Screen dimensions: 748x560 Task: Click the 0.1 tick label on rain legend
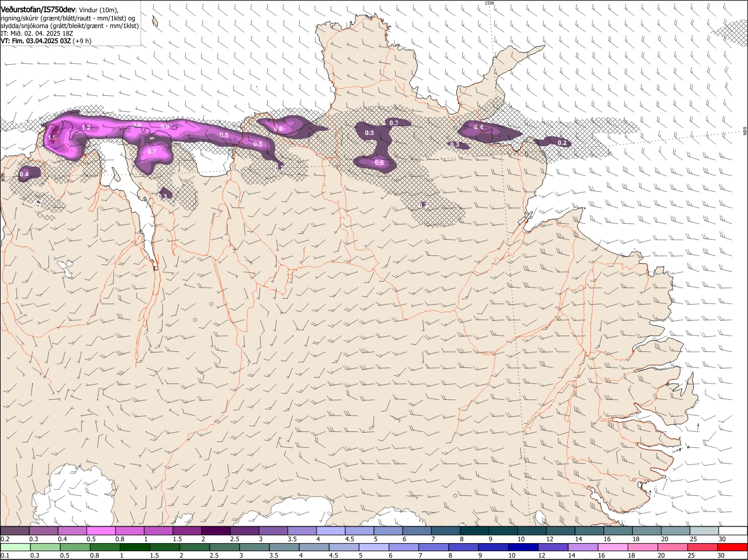click(x=5, y=555)
